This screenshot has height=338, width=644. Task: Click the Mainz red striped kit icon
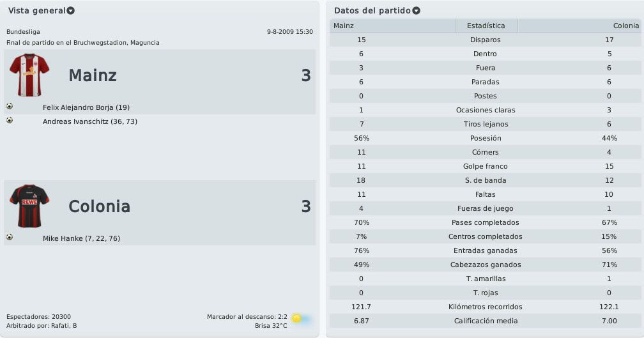pos(29,75)
